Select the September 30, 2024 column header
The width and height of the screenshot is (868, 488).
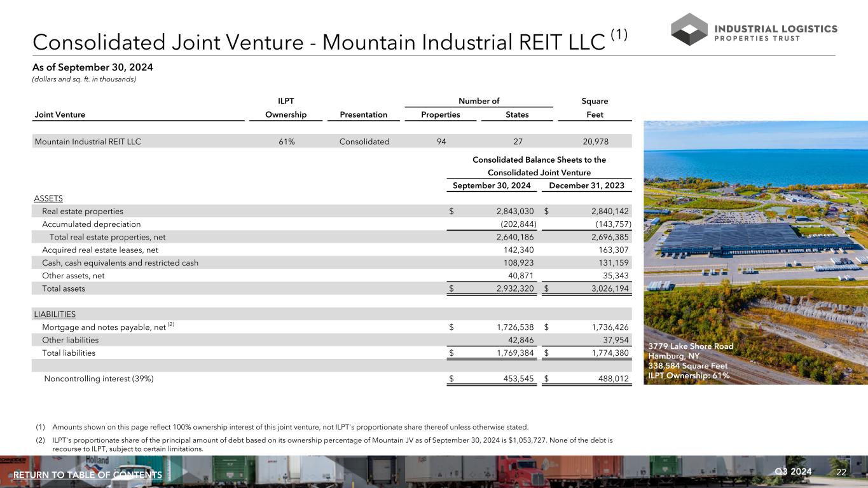coord(491,186)
